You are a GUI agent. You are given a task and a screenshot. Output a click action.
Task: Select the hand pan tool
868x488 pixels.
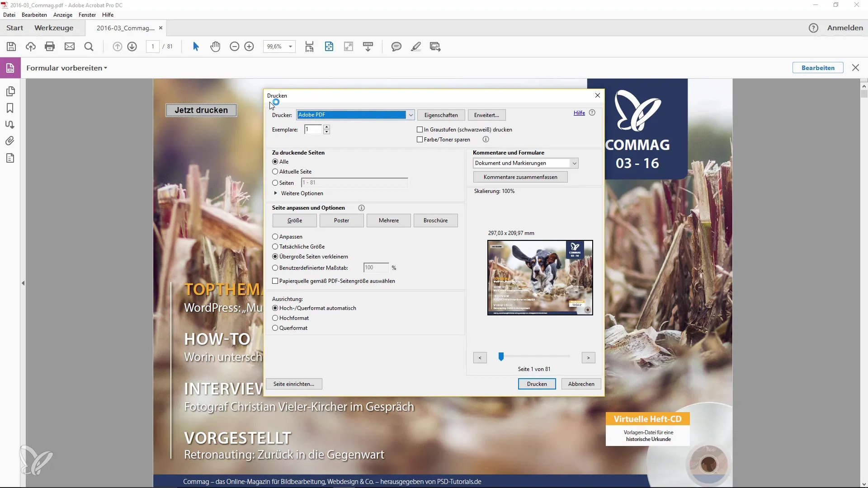tap(215, 47)
